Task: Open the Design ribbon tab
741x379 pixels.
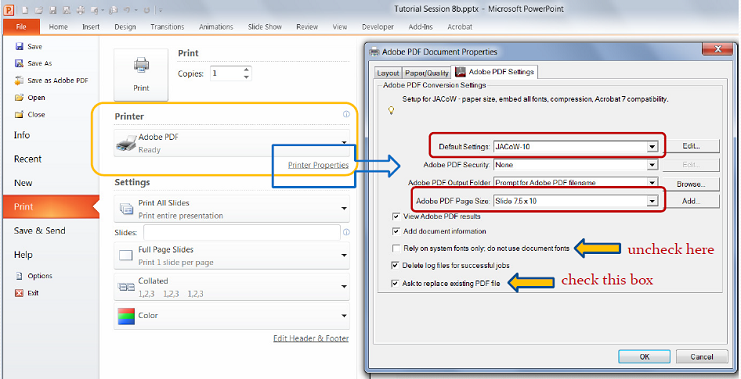Action: pyautogui.click(x=125, y=27)
